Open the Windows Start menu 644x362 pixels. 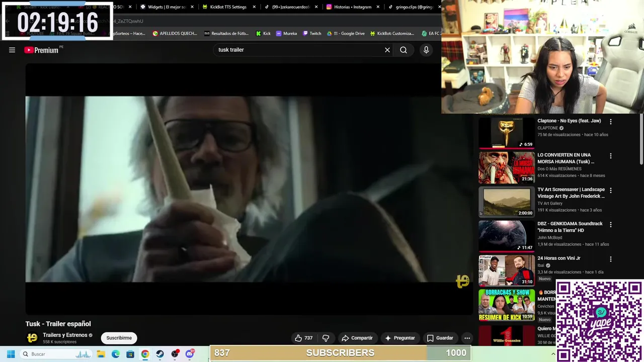[11, 354]
